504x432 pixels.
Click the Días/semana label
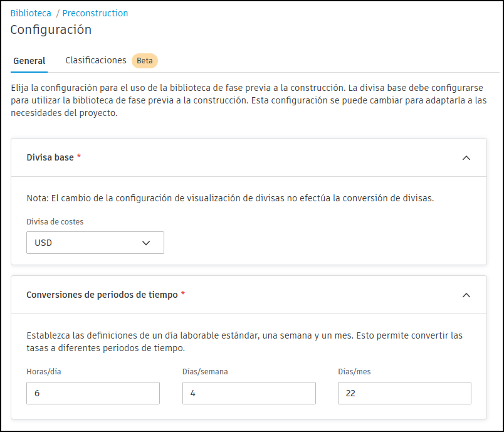tap(205, 372)
